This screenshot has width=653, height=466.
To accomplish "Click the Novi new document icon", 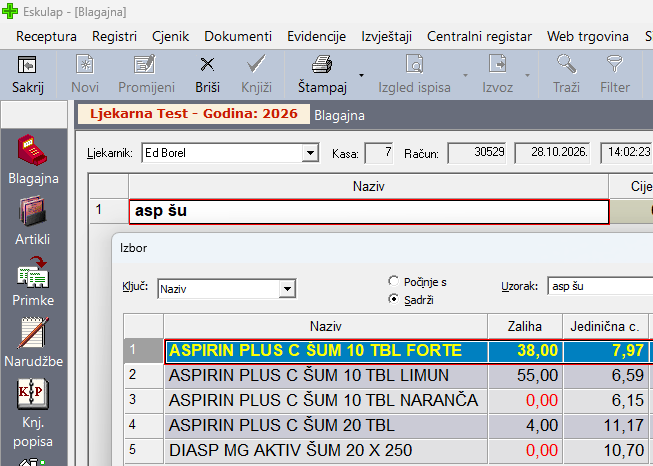I will click(x=85, y=65).
